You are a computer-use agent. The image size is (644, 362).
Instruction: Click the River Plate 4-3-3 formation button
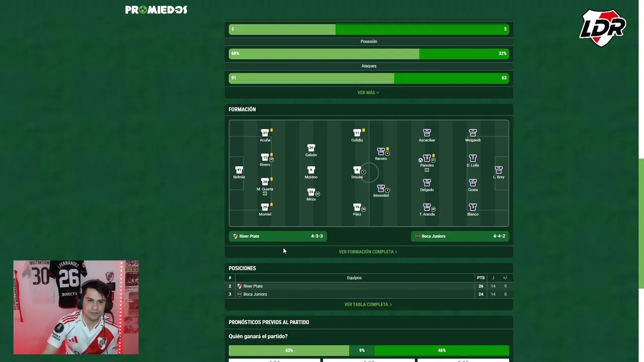pyautogui.click(x=278, y=236)
